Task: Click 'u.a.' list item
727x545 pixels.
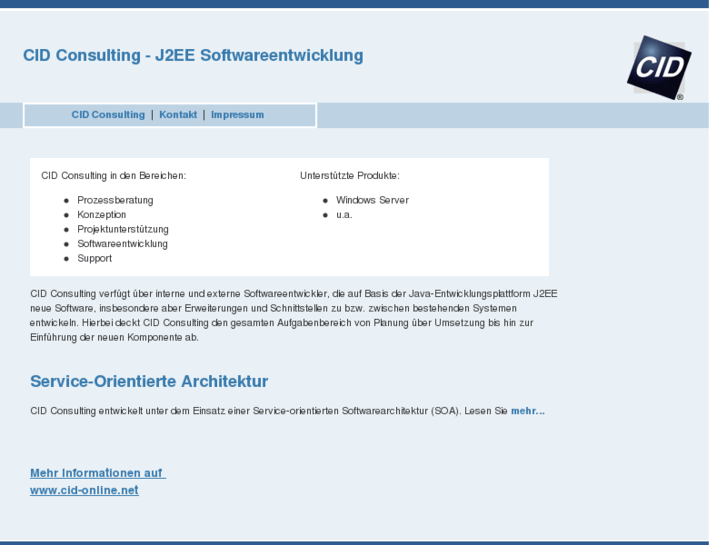Action: 344,215
